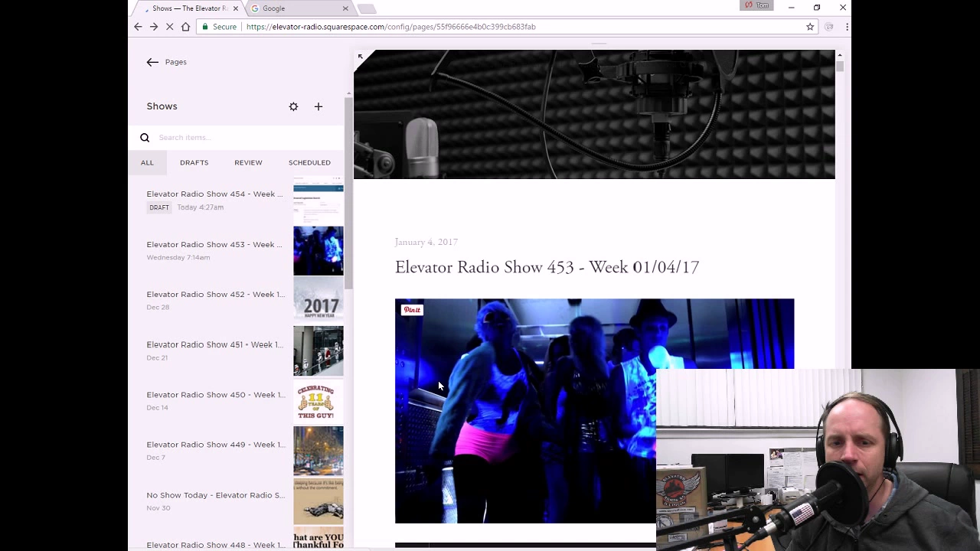Go back to Pages panel arrow
Image resolution: width=980 pixels, height=551 pixels.
point(152,62)
